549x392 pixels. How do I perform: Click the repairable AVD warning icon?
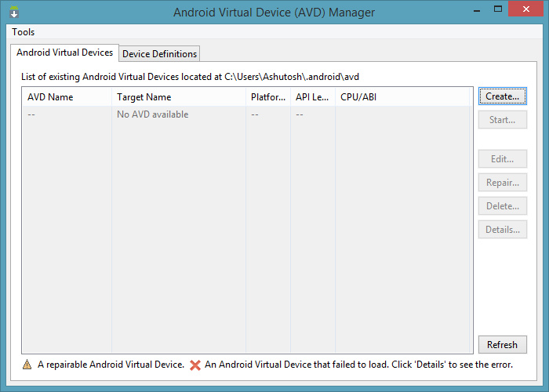pyautogui.click(x=27, y=365)
